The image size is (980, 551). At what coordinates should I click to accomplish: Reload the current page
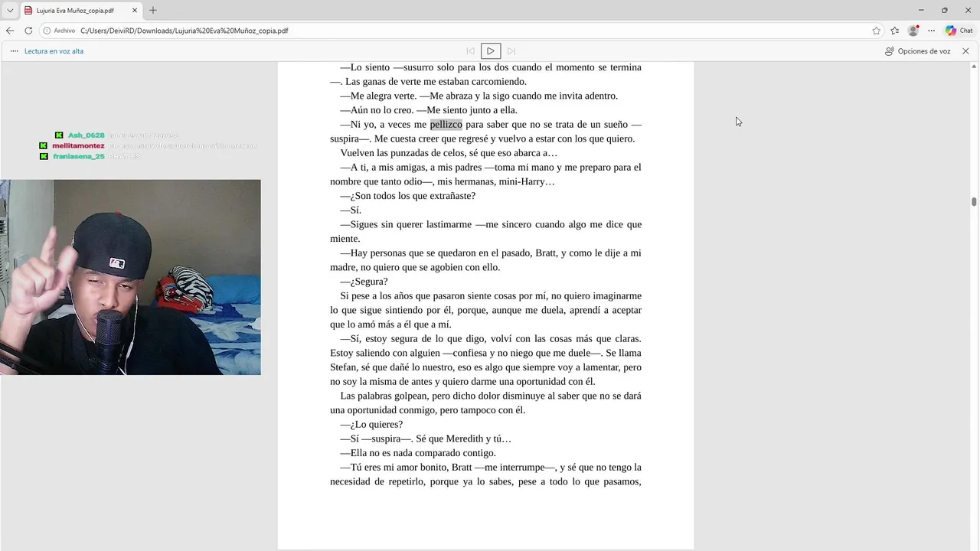click(28, 31)
